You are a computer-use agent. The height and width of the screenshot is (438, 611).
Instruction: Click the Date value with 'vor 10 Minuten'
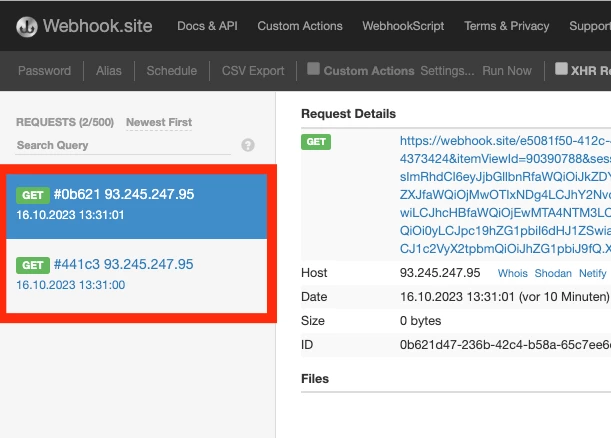tap(505, 297)
